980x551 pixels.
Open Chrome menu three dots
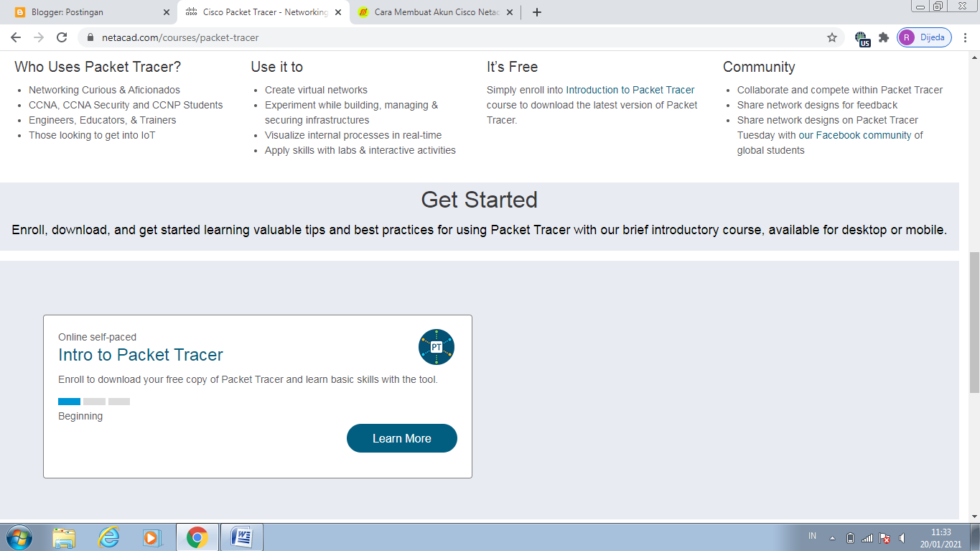pos(966,37)
